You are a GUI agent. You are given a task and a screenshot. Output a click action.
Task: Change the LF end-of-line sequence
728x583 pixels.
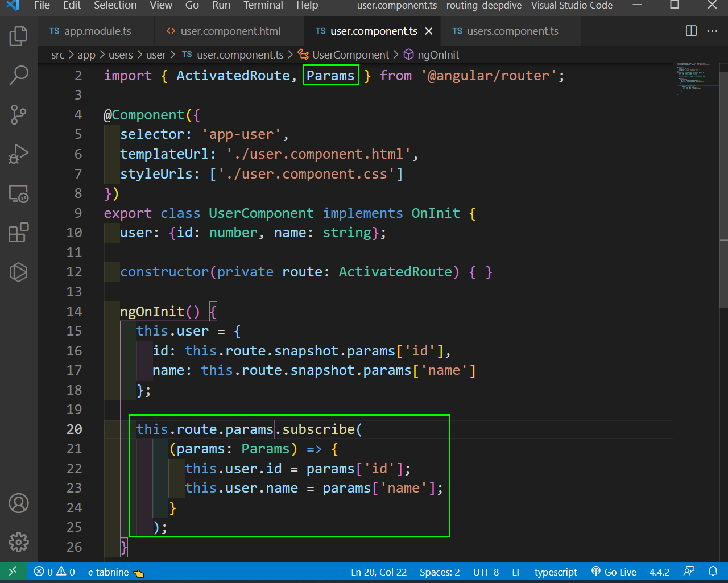click(516, 572)
